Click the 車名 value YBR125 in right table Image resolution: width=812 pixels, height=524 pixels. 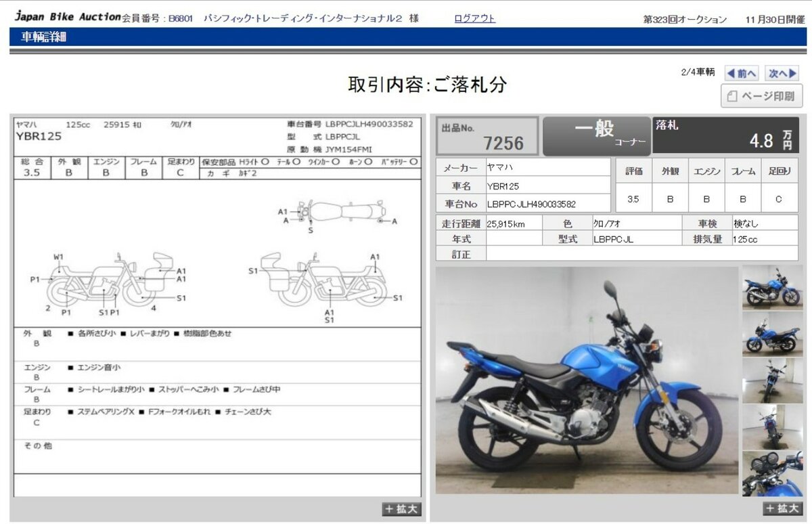coord(503,186)
